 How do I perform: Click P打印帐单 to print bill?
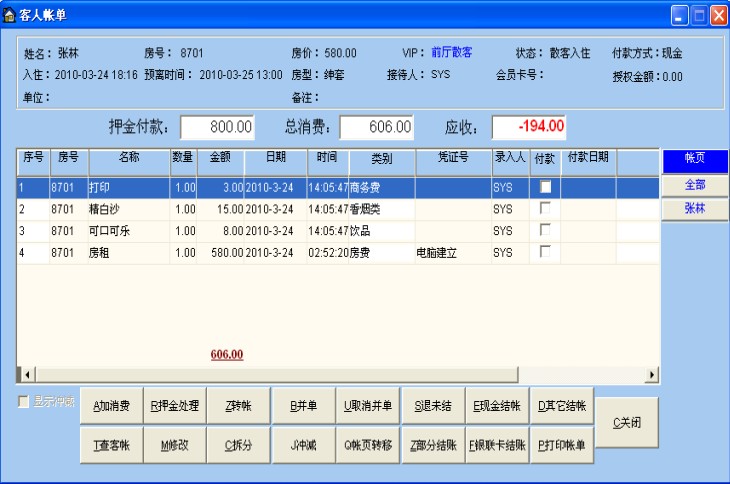[x=561, y=444]
